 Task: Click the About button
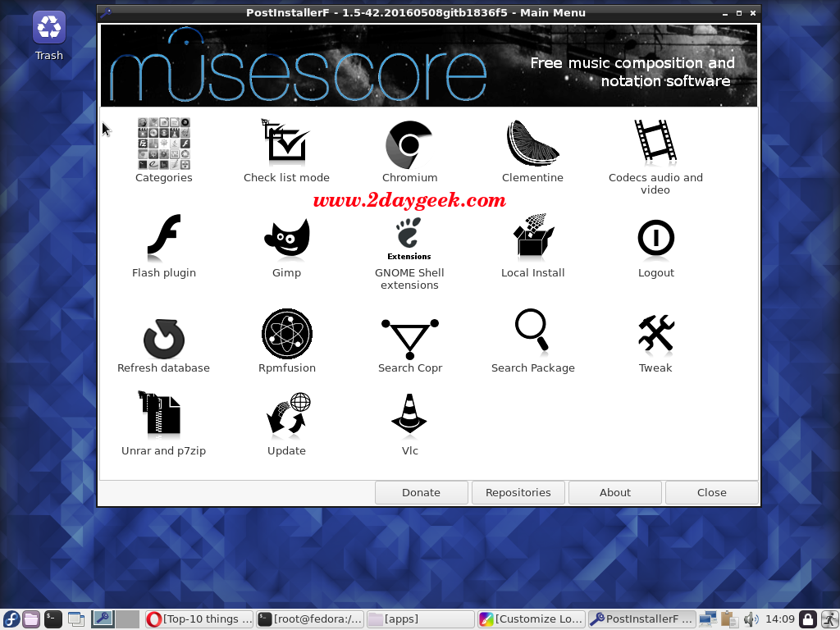(x=615, y=492)
